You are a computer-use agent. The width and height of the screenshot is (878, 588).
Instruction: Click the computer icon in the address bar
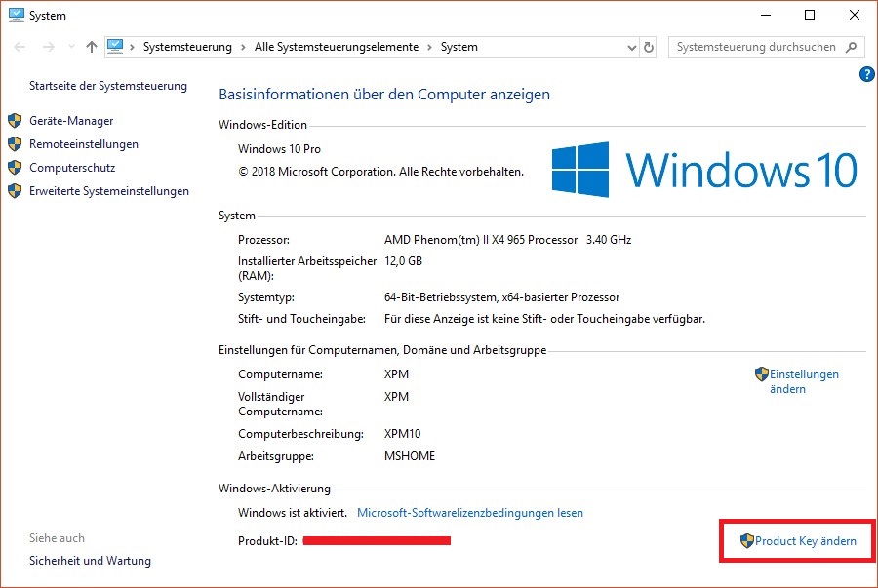click(x=115, y=46)
